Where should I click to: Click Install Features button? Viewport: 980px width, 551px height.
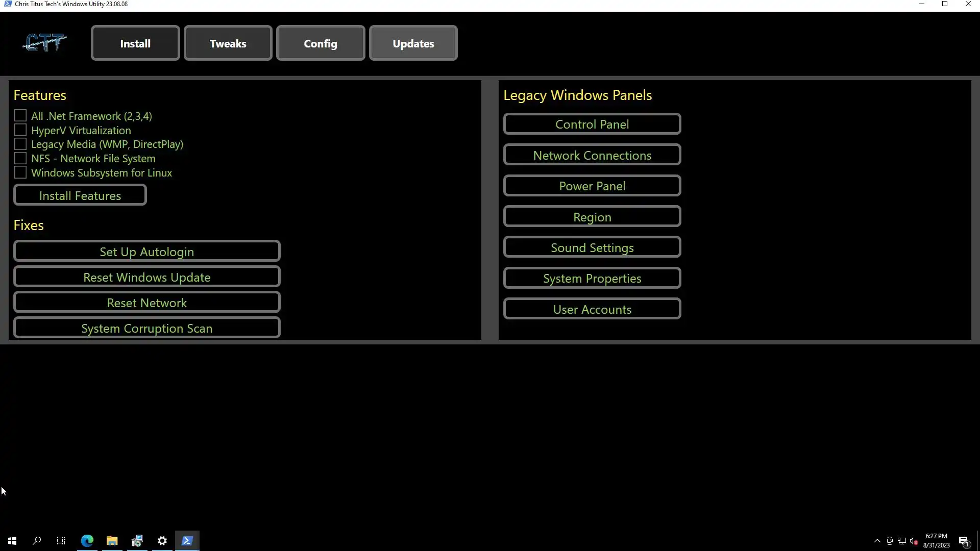(80, 195)
